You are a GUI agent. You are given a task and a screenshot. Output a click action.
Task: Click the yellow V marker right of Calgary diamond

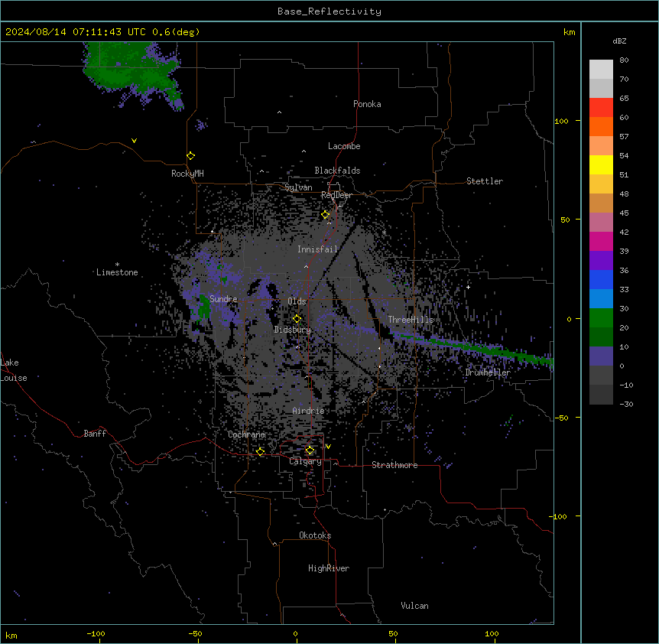328,447
